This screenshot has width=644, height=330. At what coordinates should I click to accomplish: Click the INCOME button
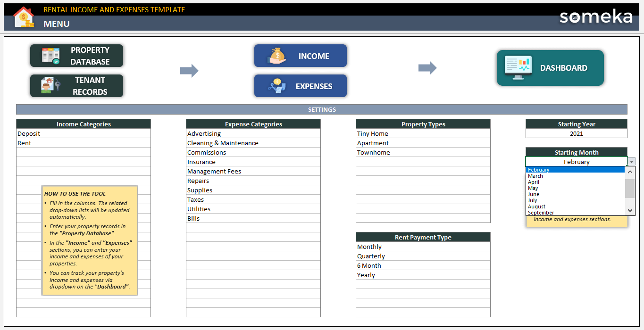[x=301, y=55]
